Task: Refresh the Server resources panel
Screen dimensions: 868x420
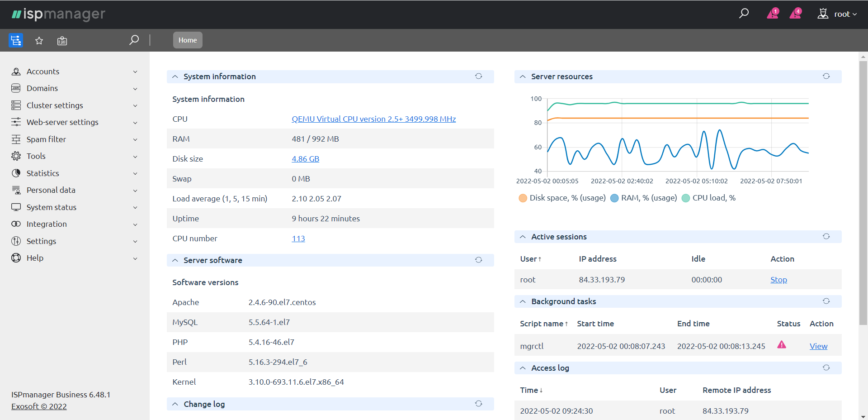Action: click(x=826, y=76)
